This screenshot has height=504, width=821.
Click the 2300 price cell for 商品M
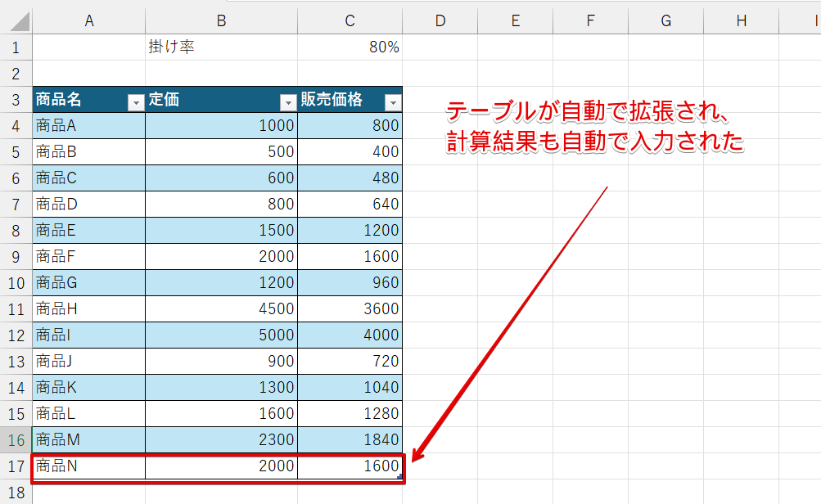pyautogui.click(x=222, y=439)
